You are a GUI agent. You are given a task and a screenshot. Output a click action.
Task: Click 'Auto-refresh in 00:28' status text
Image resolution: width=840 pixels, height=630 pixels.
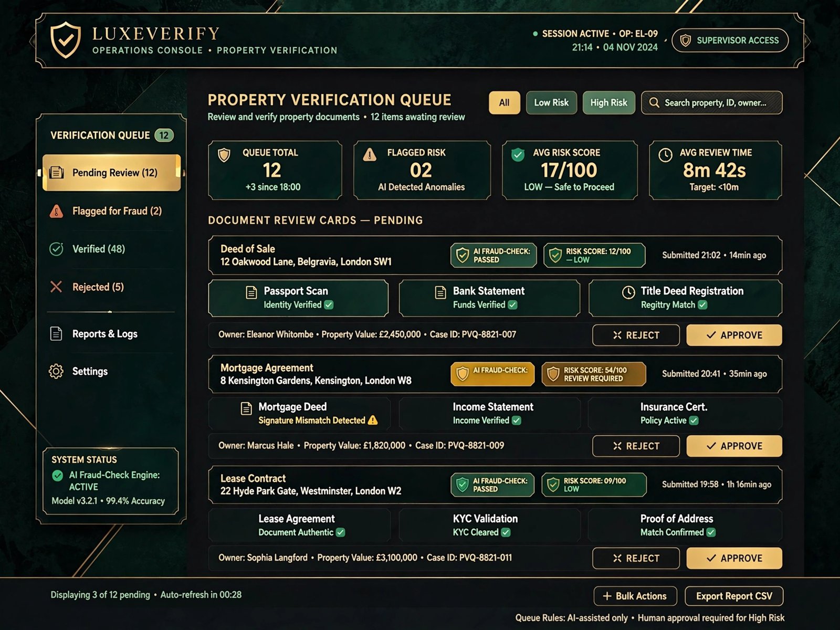[x=201, y=595]
